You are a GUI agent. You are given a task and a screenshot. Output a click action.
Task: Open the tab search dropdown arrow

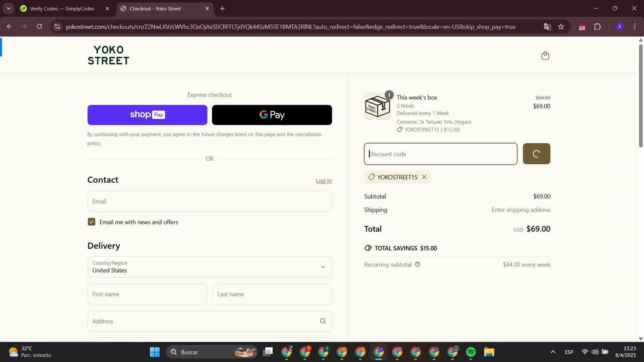tap(9, 9)
